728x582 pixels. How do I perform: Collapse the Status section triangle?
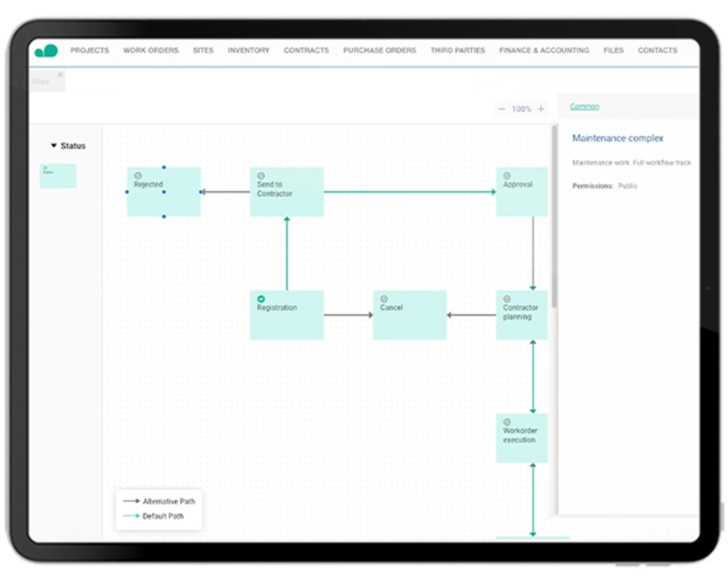click(54, 145)
